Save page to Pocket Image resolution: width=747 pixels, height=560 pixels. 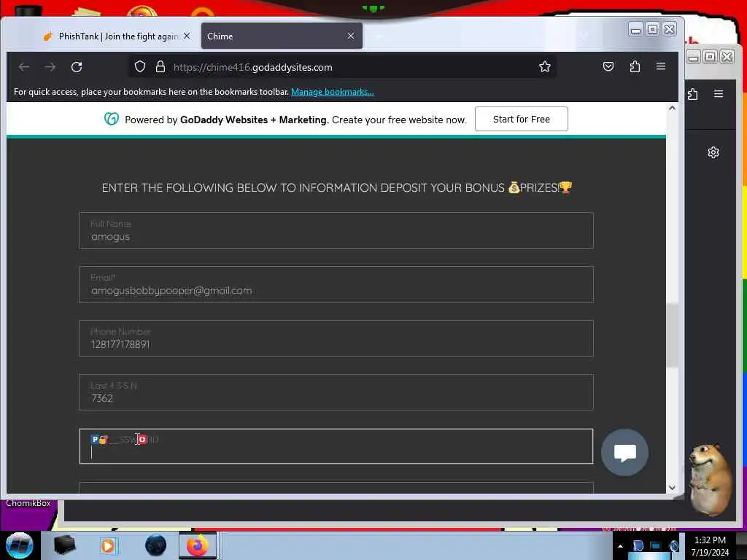pos(608,66)
